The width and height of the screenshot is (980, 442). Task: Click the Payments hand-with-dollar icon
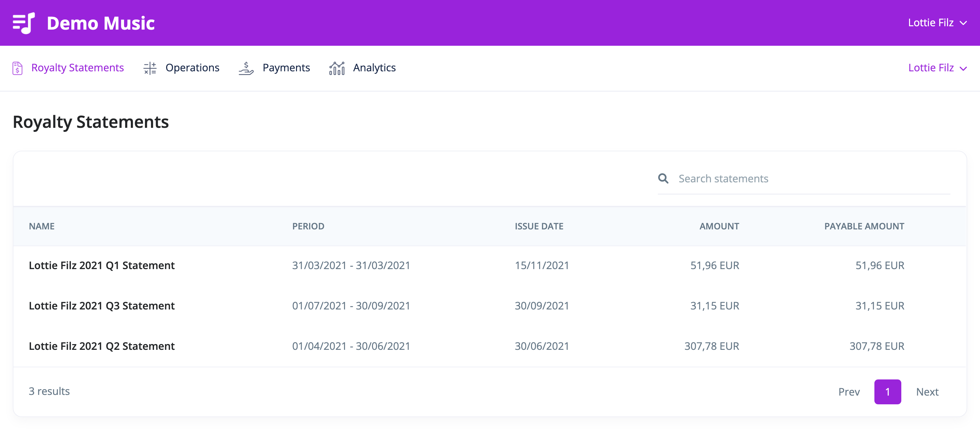246,68
